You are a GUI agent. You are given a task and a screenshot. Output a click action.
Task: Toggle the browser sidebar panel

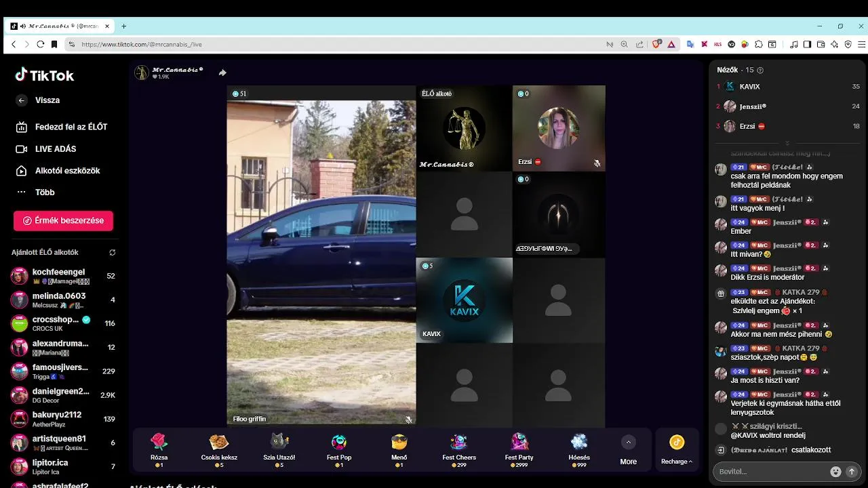coord(807,44)
